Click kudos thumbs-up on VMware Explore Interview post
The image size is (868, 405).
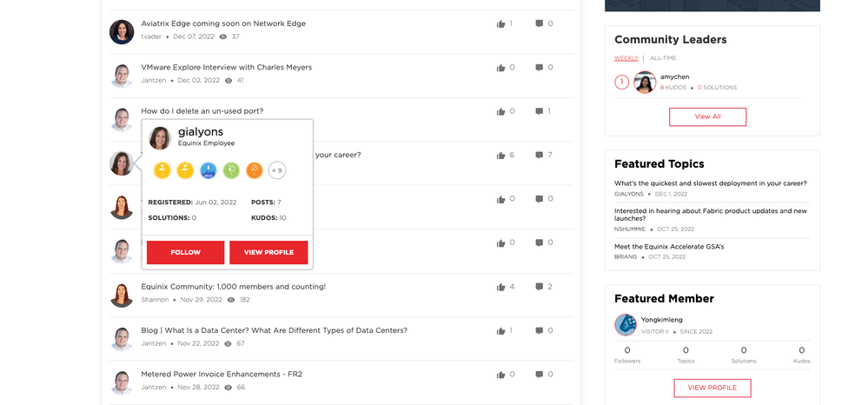500,68
